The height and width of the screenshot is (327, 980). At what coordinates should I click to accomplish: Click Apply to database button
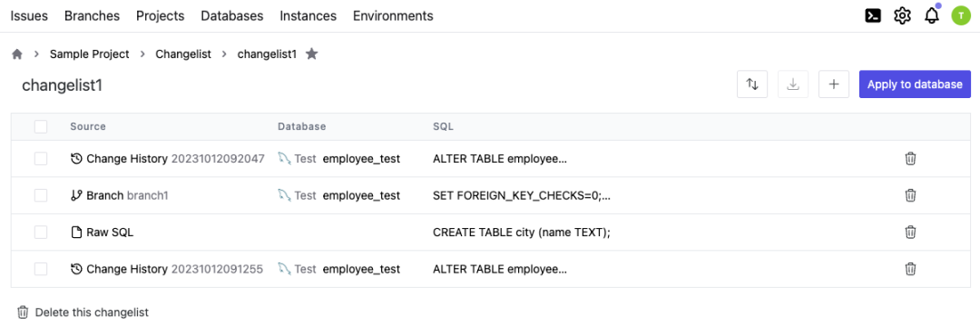915,84
